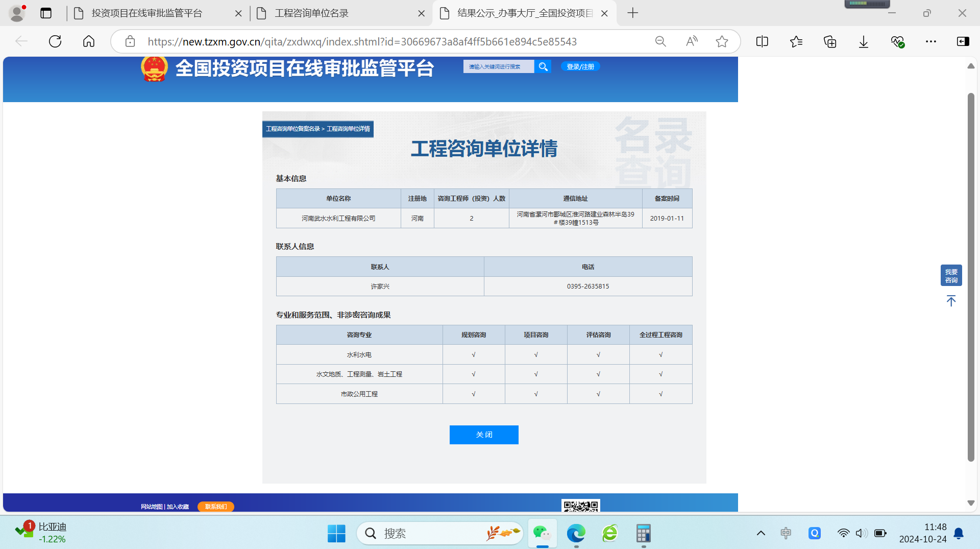Activate Read aloud for this page
Image resolution: width=980 pixels, height=549 pixels.
pyautogui.click(x=691, y=41)
